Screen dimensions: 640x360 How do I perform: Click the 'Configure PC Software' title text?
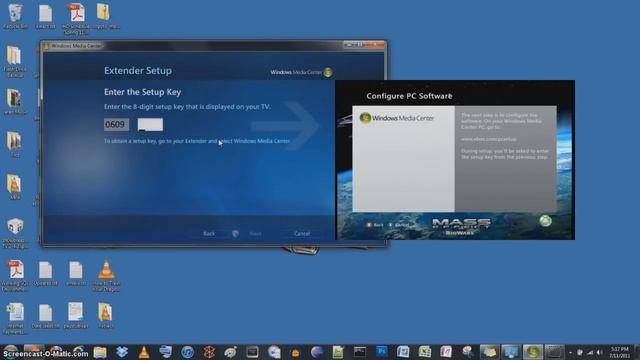pos(409,96)
